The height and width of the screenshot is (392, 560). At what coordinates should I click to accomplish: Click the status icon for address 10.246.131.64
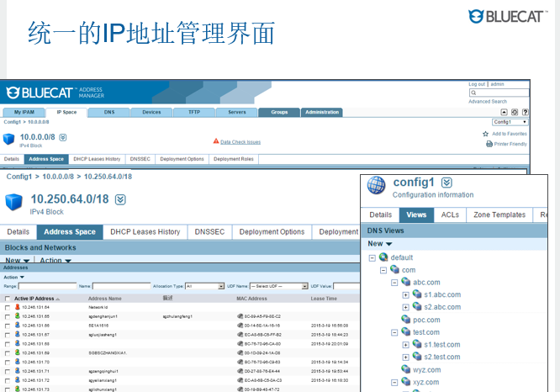coord(17,307)
